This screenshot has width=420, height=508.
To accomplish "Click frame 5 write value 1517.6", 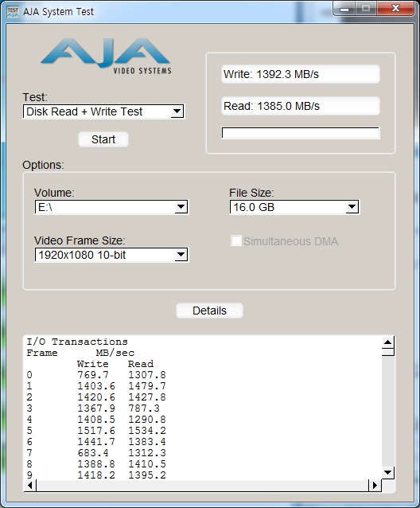I will pos(96,430).
